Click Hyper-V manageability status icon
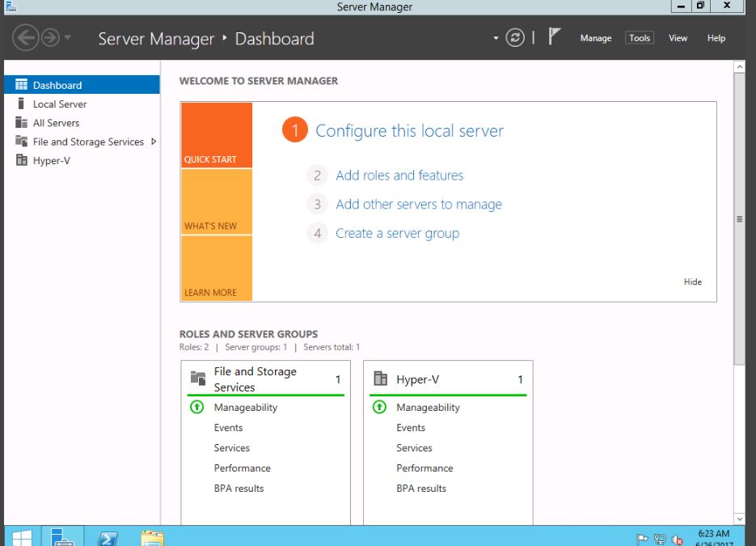The height and width of the screenshot is (546, 756). click(x=379, y=407)
